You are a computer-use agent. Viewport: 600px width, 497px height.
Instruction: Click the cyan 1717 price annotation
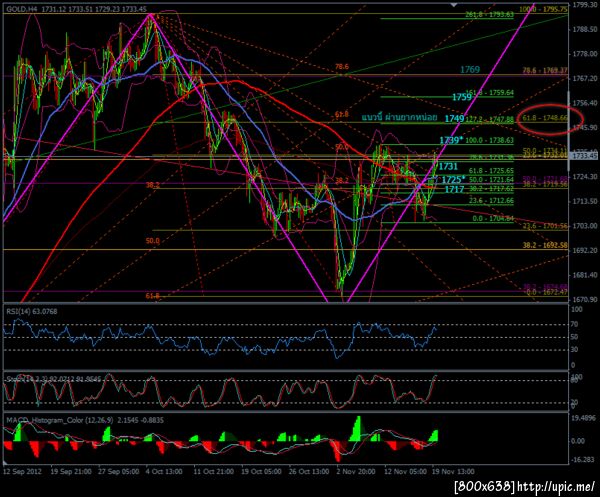click(x=454, y=189)
